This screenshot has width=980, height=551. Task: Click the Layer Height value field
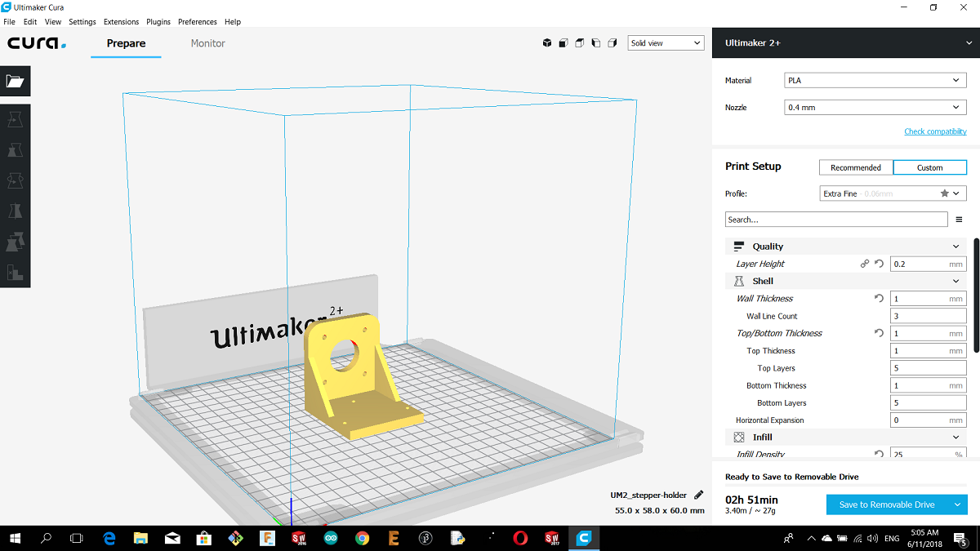point(928,264)
